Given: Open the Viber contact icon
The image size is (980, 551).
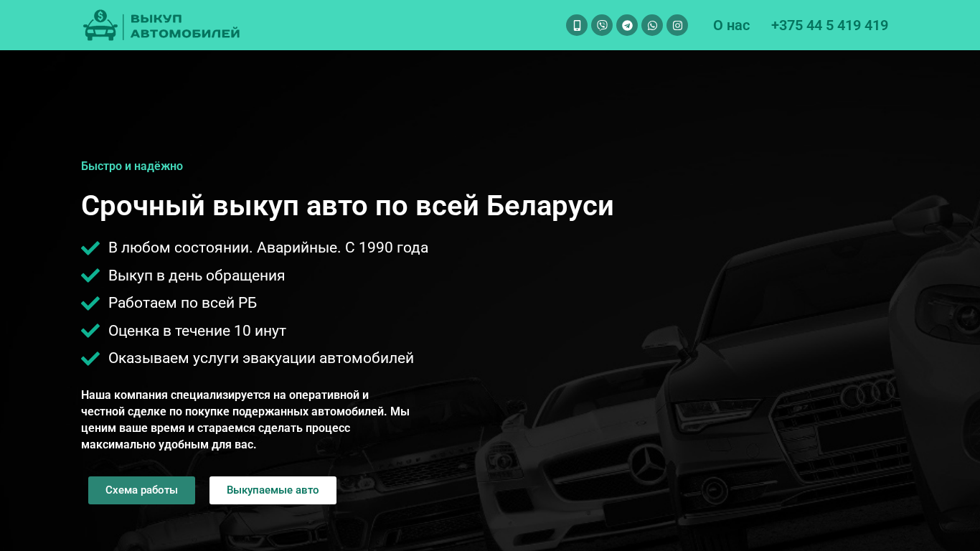Looking at the screenshot, I should pos(602,25).
